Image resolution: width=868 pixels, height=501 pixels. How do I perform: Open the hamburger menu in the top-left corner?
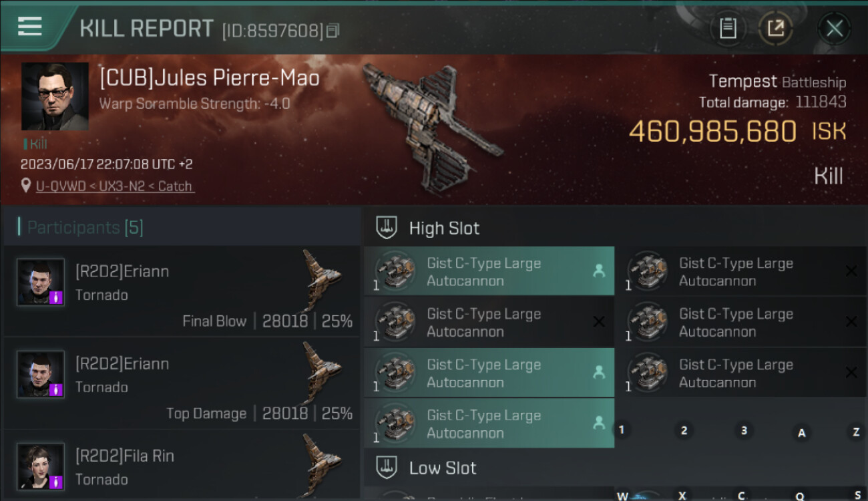pyautogui.click(x=30, y=27)
